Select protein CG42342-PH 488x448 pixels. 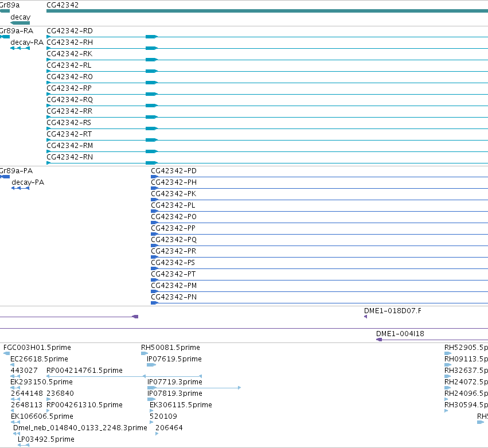click(x=174, y=182)
